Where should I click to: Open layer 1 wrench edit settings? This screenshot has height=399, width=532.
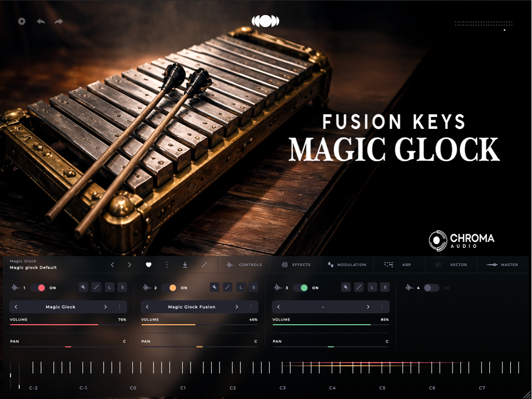point(83,287)
